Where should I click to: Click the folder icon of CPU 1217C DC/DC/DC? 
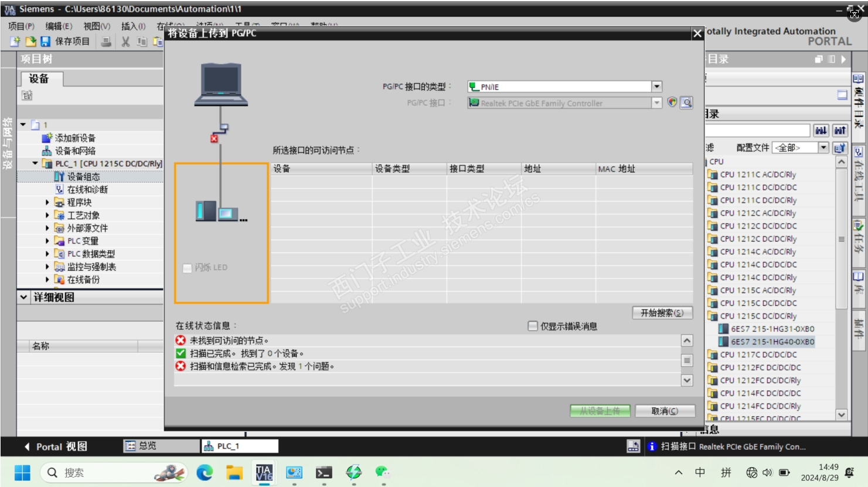(x=713, y=355)
